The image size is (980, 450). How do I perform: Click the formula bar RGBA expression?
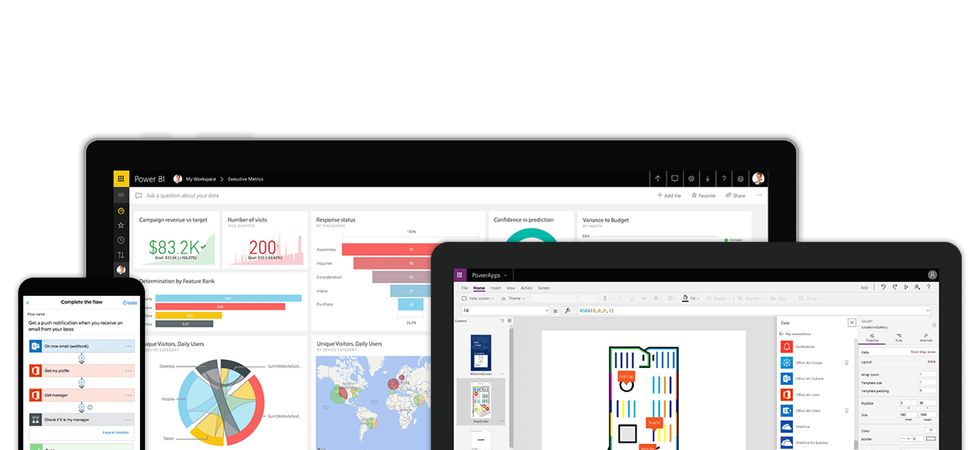(596, 311)
